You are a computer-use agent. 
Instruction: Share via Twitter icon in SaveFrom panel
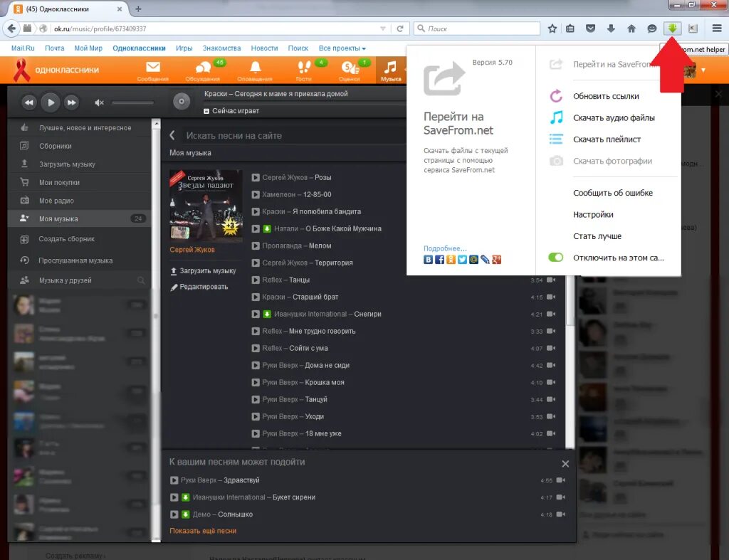pos(462,259)
